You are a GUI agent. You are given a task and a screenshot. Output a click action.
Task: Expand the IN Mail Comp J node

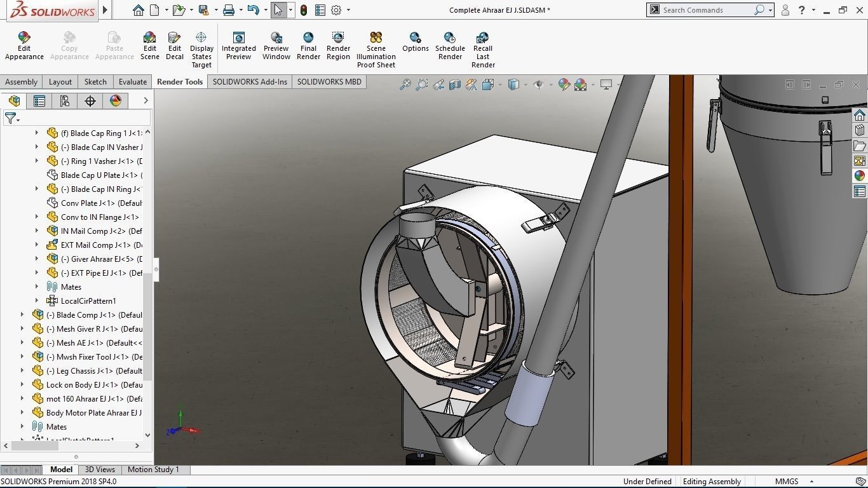[x=36, y=231]
